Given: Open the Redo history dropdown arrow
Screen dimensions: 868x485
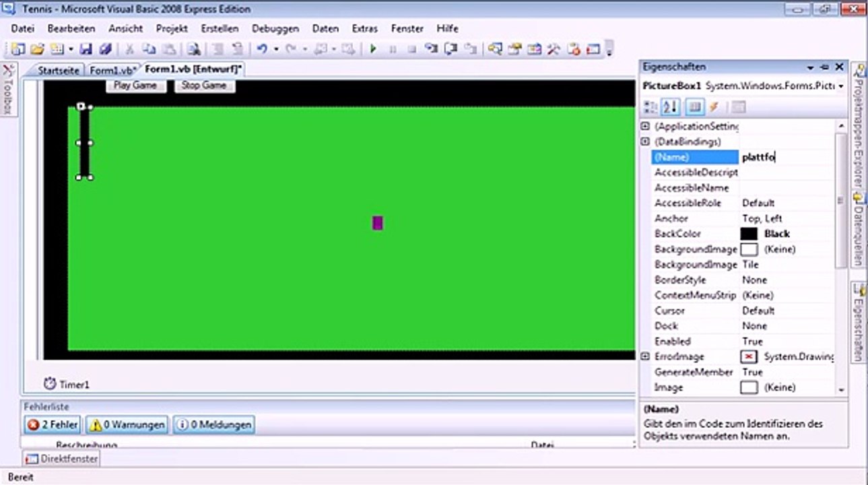Looking at the screenshot, I should coord(304,49).
